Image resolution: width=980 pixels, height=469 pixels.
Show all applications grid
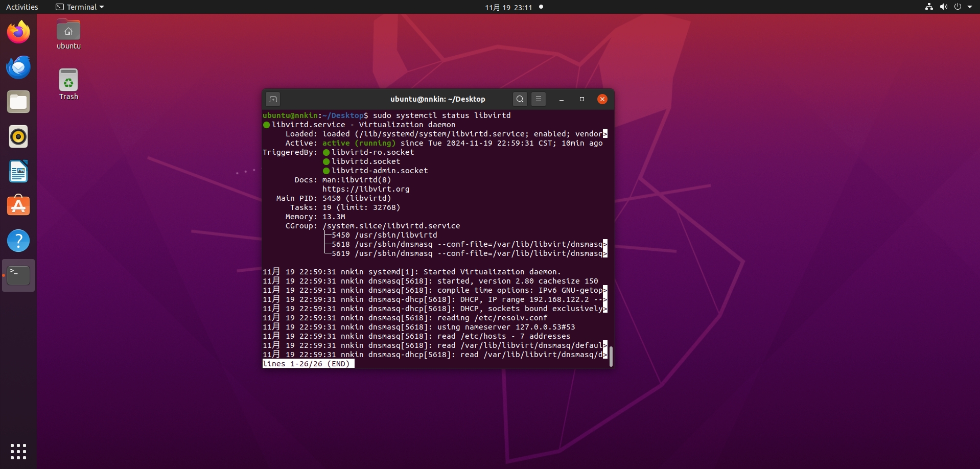coord(18,452)
